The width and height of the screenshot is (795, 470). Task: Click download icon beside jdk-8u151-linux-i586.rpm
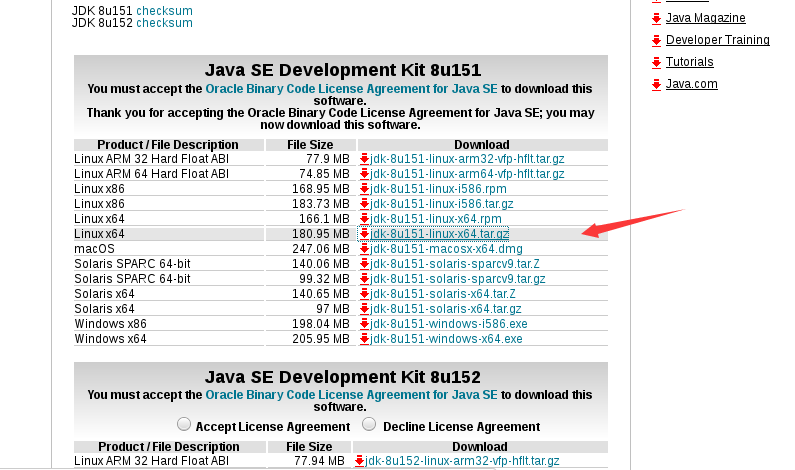tap(364, 189)
